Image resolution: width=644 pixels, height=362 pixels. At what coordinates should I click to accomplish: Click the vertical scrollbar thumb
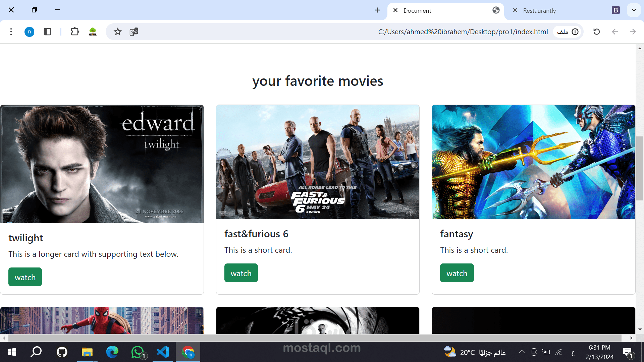(640, 168)
